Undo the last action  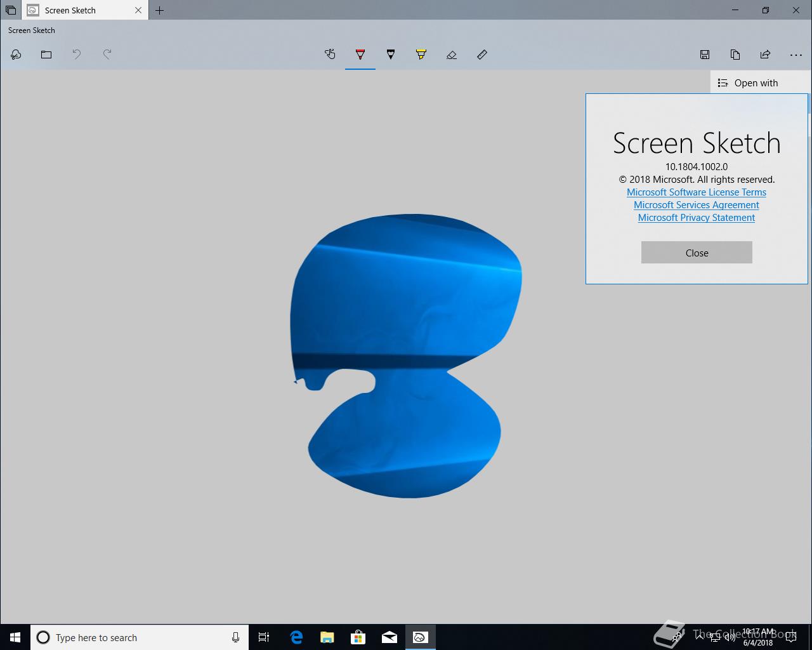(77, 55)
